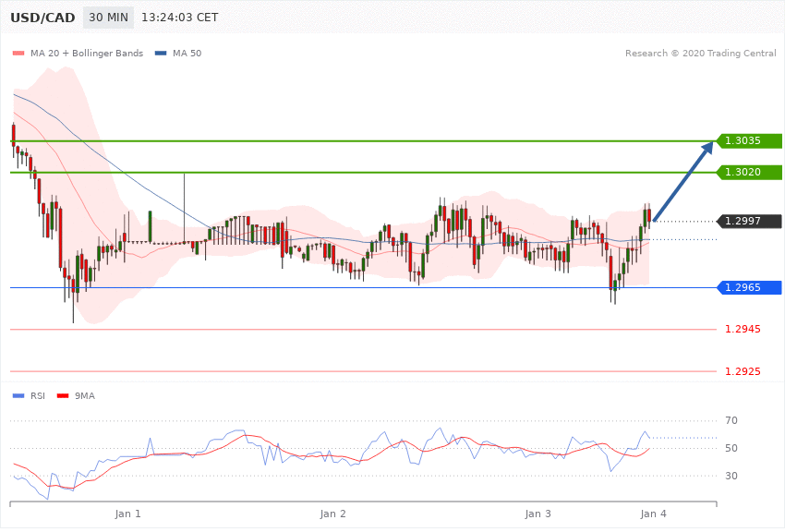Click the 13:24:03 CET timestamp

[x=180, y=18]
